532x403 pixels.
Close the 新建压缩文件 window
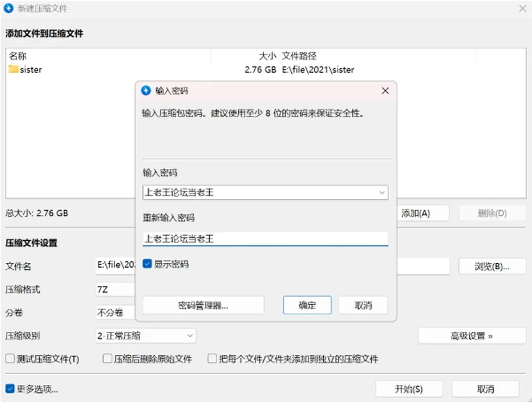click(x=523, y=8)
